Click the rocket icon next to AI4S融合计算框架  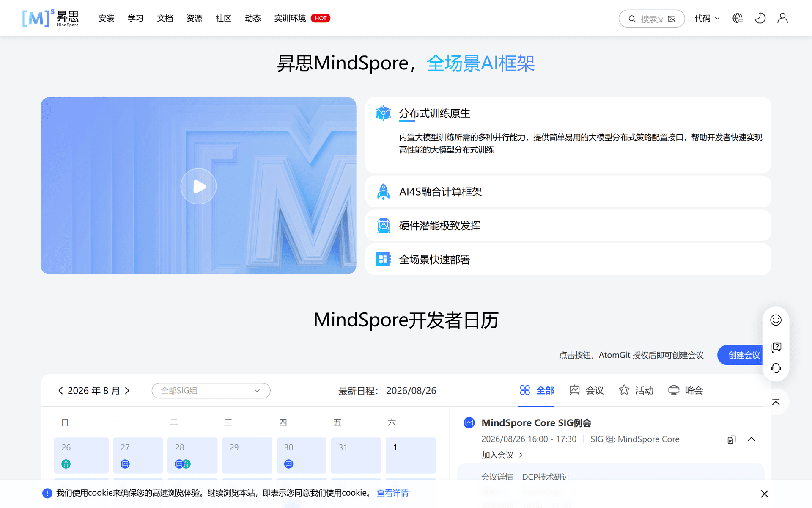(x=383, y=192)
